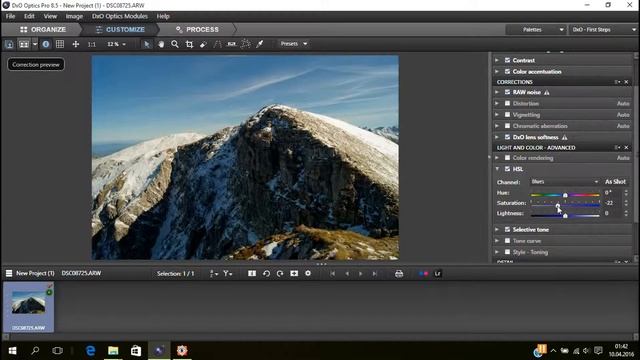
Task: Open the Presets dropdown
Action: (x=293, y=44)
